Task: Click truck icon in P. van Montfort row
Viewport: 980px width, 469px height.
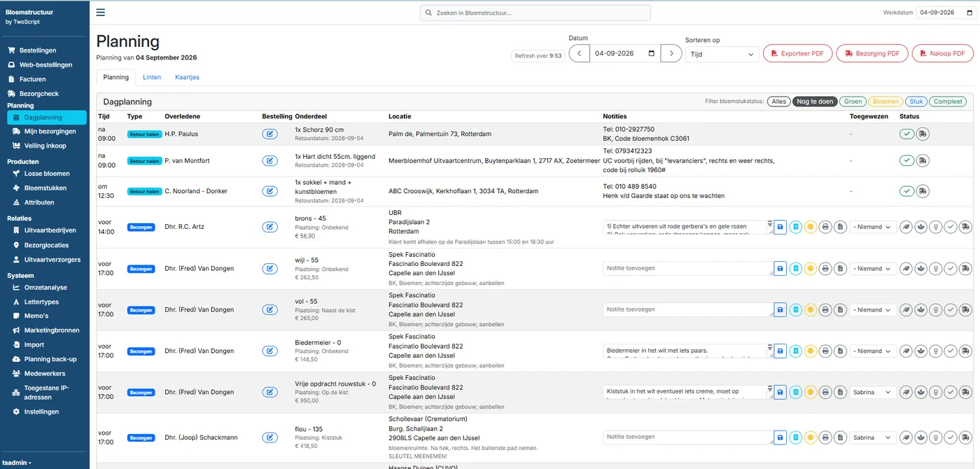Action: tap(923, 161)
